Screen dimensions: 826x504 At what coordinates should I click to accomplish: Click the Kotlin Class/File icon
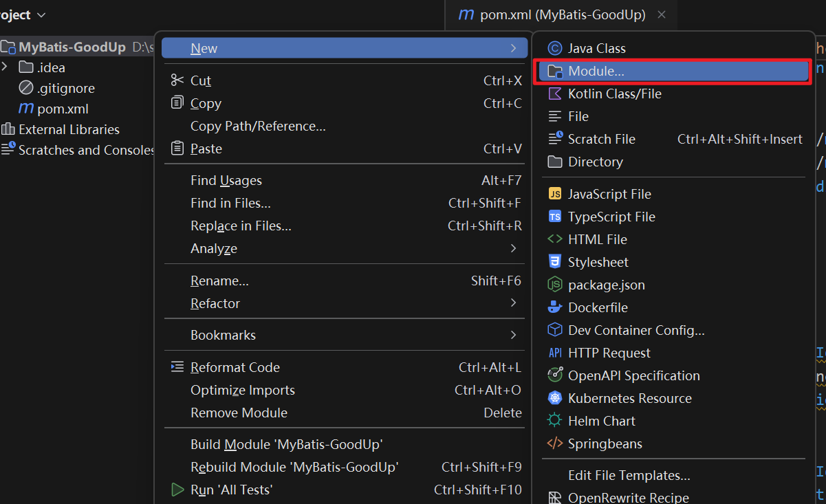[554, 94]
